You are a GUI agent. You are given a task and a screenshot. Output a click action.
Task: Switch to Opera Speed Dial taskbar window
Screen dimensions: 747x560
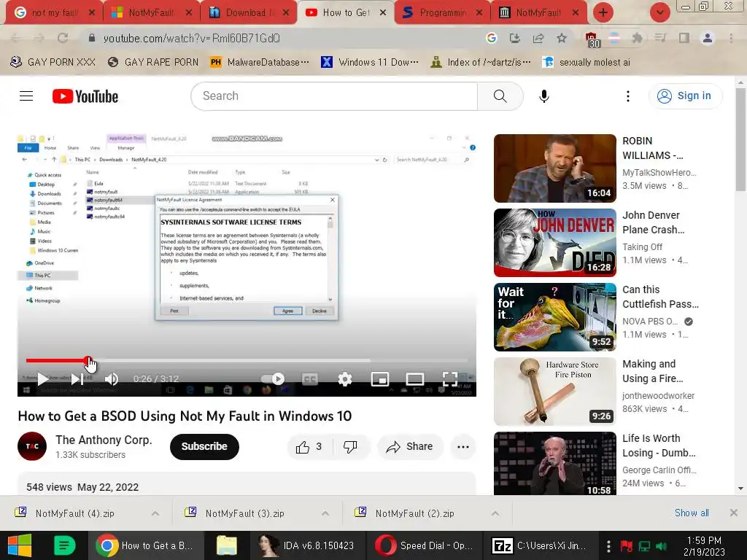coord(424,545)
